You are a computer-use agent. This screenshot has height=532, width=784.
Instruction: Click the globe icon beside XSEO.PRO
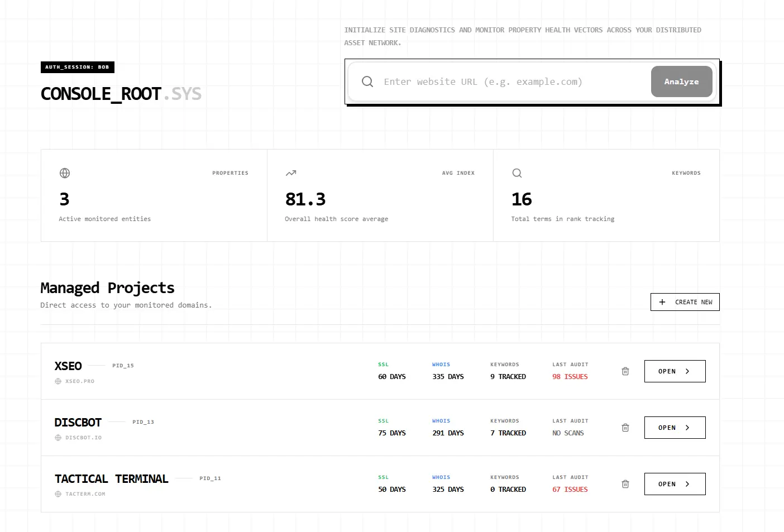coord(58,381)
